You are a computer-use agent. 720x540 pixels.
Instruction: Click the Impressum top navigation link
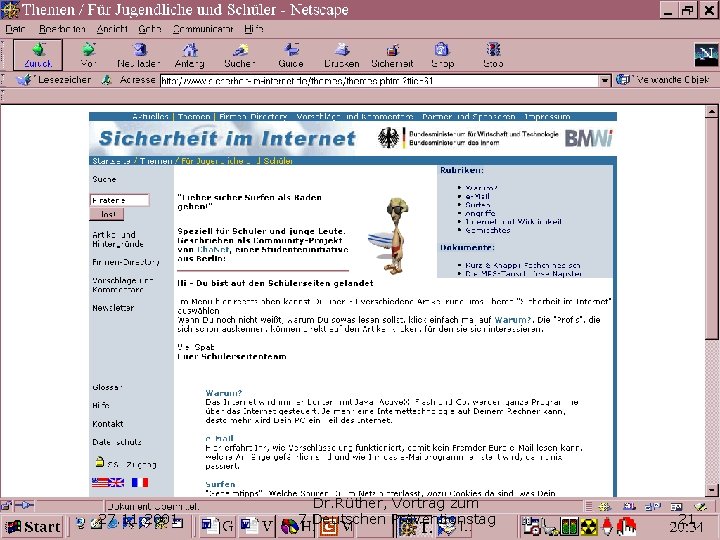547,117
